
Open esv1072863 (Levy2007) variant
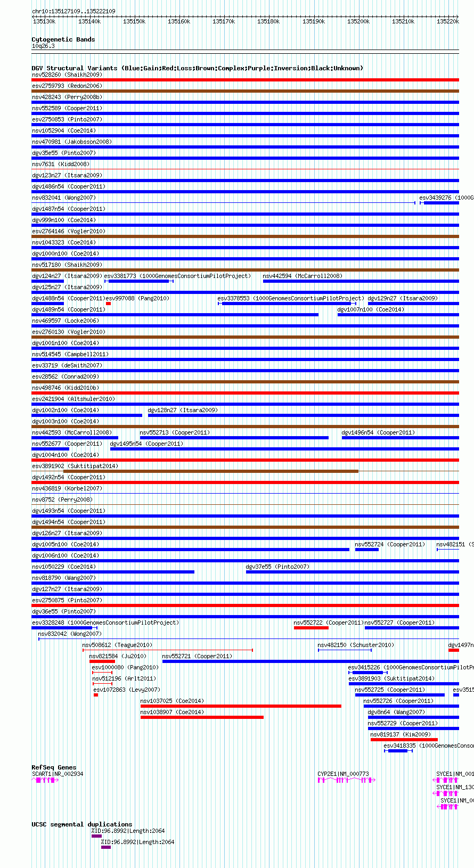click(x=127, y=690)
